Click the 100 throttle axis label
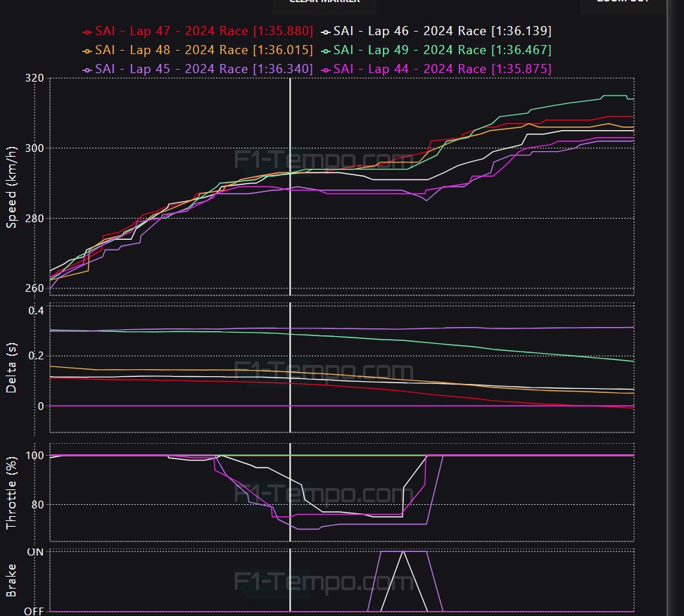Viewport: 684px width, 616px height. tap(35, 456)
